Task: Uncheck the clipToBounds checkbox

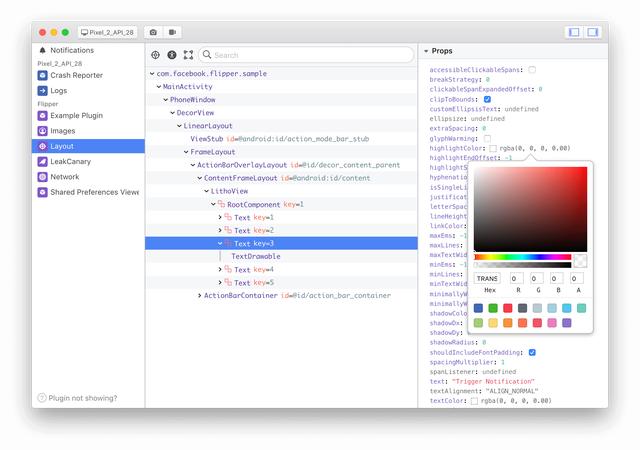Action: pos(487,99)
